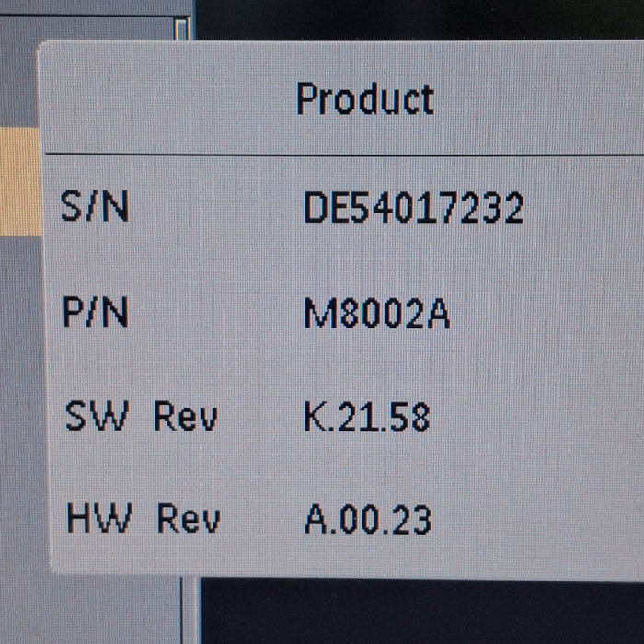Select the P/N label
This screenshot has width=644, height=644.
click(95, 314)
